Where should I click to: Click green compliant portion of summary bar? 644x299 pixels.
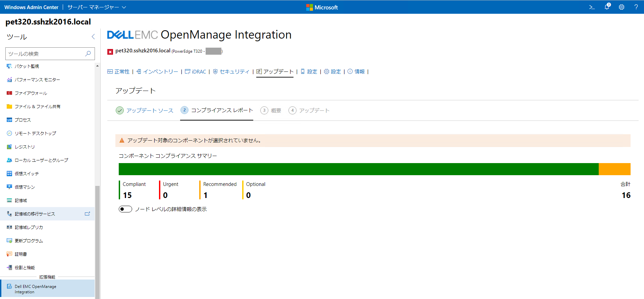pos(359,169)
